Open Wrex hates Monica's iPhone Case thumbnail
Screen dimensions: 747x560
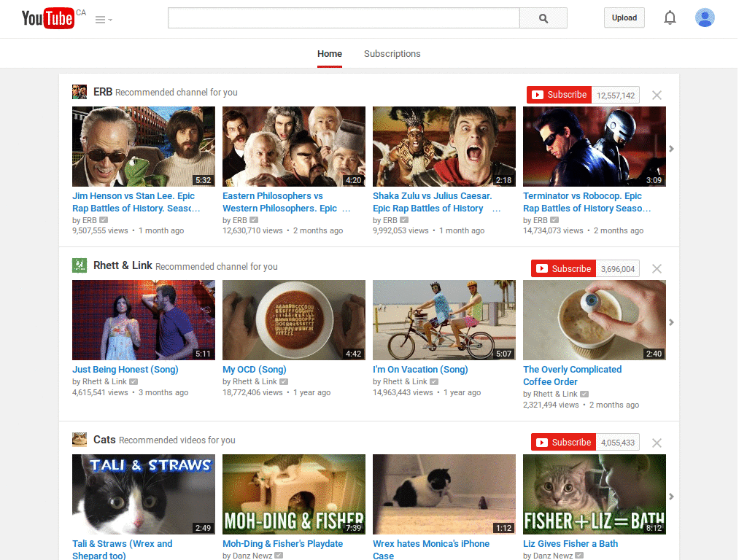[x=444, y=494]
